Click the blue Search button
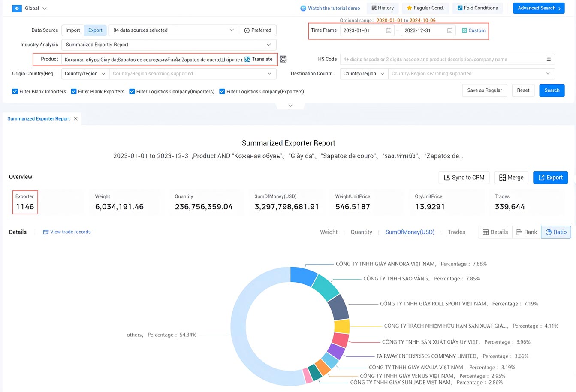 (x=552, y=90)
